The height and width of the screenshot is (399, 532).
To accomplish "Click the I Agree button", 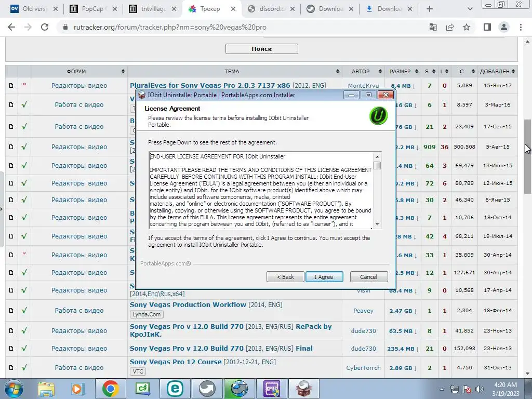I will (324, 277).
